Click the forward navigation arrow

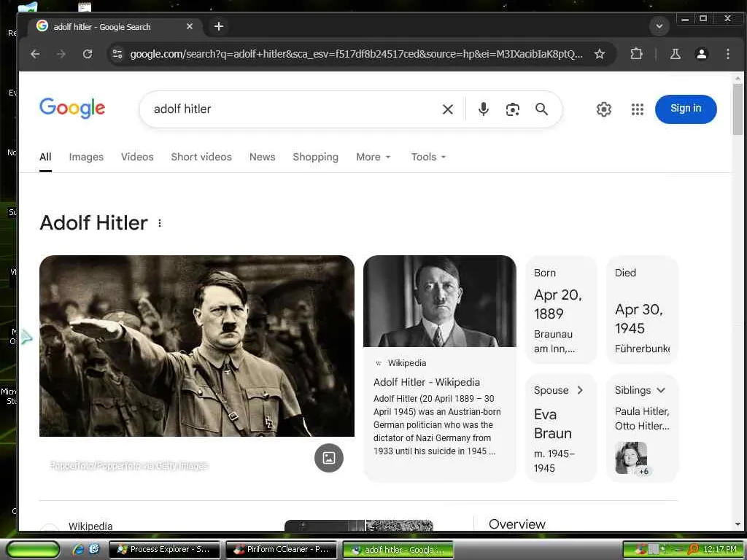click(x=61, y=54)
